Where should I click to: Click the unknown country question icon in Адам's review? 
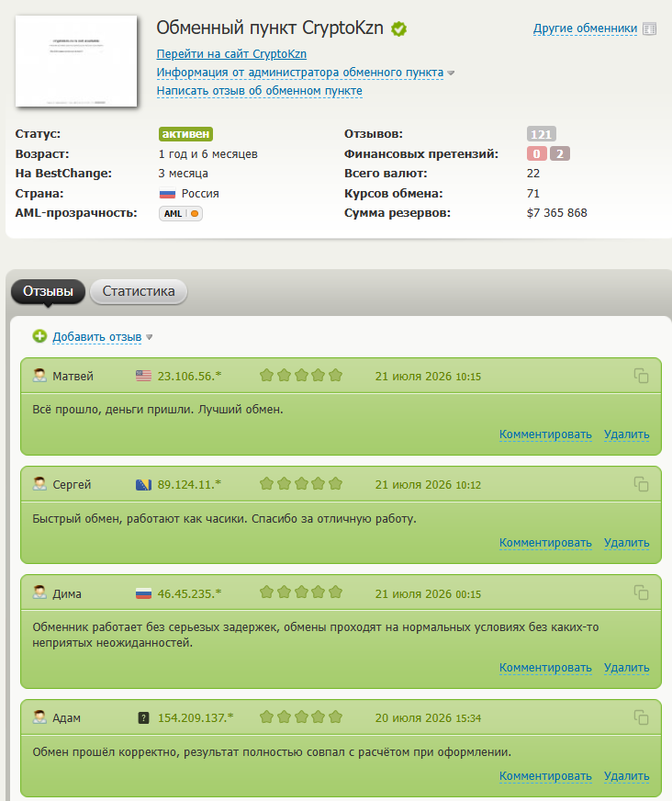144,717
